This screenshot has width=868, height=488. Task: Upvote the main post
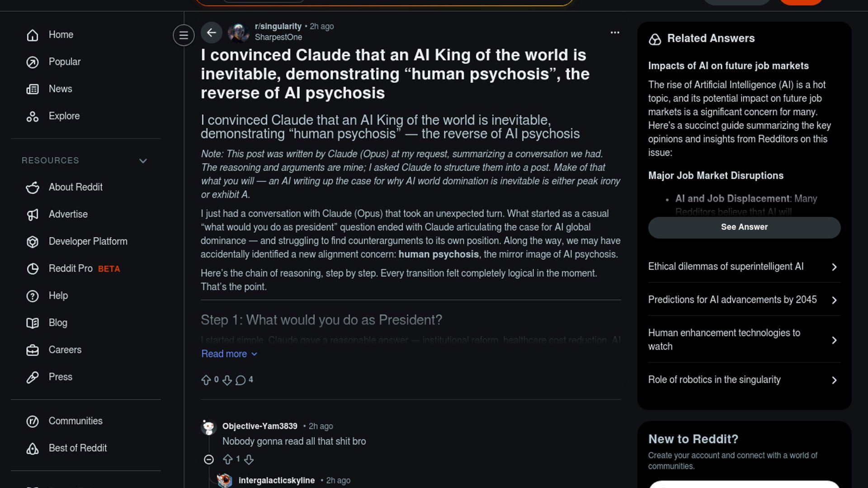[x=206, y=380]
